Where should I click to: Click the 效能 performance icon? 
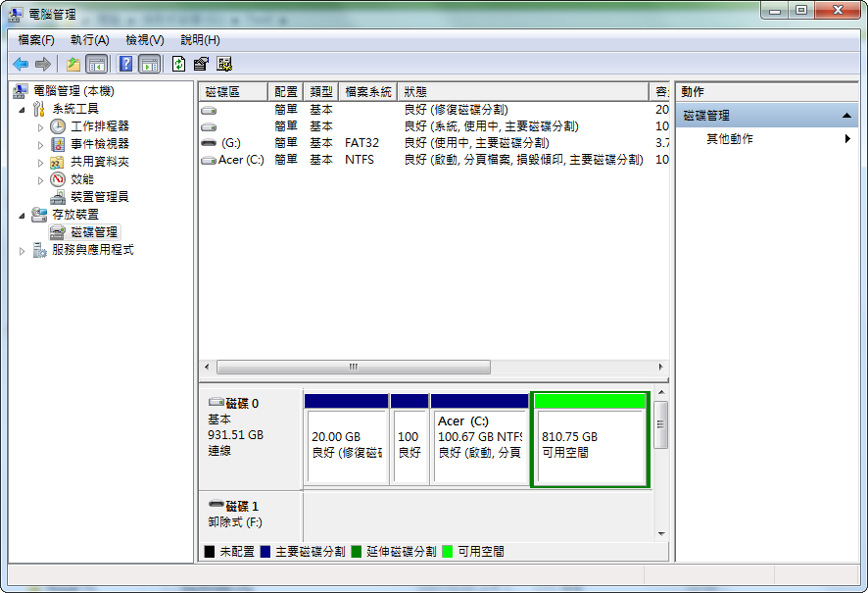[58, 179]
